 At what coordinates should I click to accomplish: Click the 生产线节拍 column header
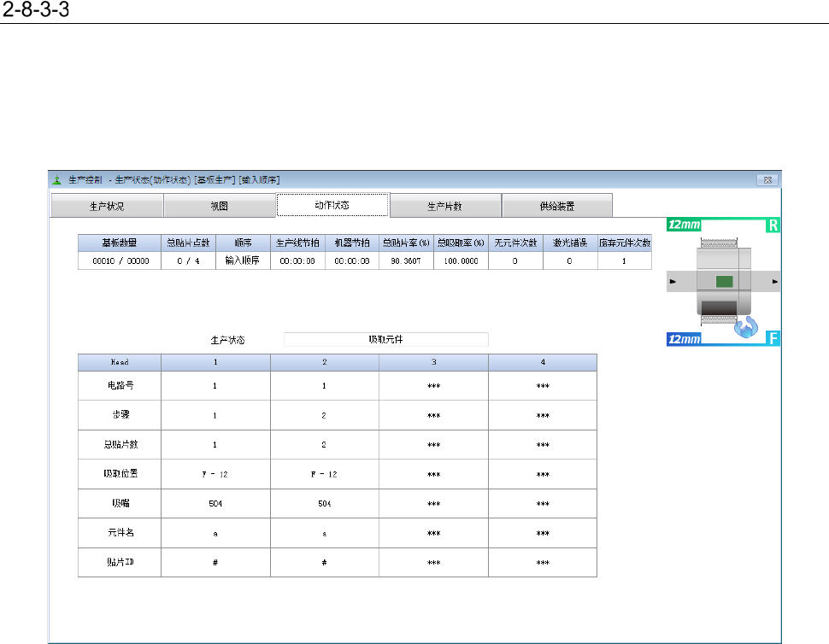pos(297,243)
